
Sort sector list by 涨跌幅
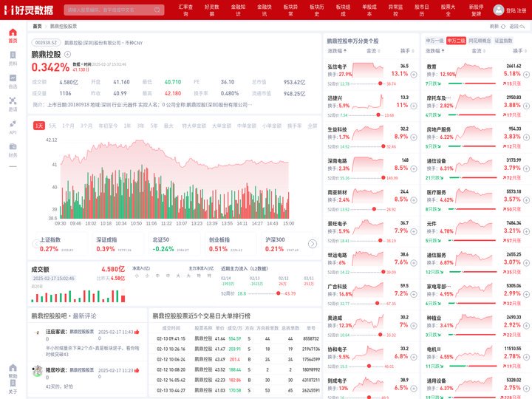[x=435, y=51]
